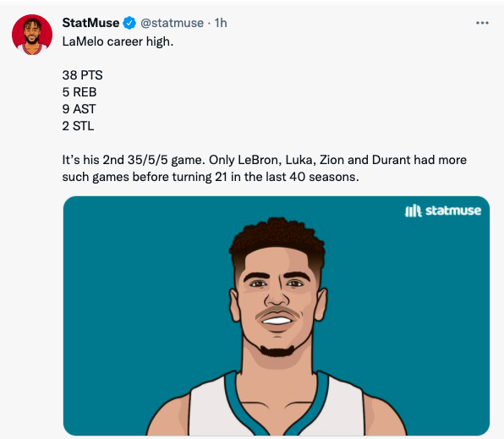Click the curly hair of the illustrated player
Viewport: 504px width, 439px height.
coord(277,235)
